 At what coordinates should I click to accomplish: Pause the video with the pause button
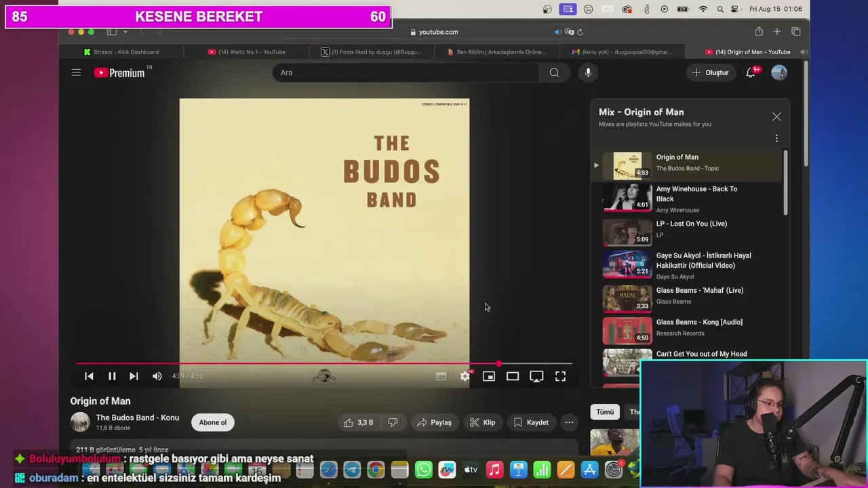click(112, 376)
